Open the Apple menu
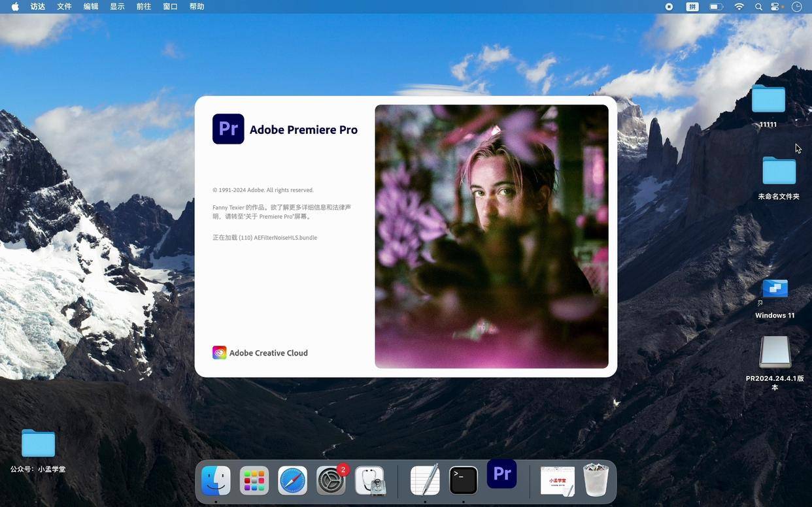The height and width of the screenshot is (507, 812). click(x=15, y=7)
